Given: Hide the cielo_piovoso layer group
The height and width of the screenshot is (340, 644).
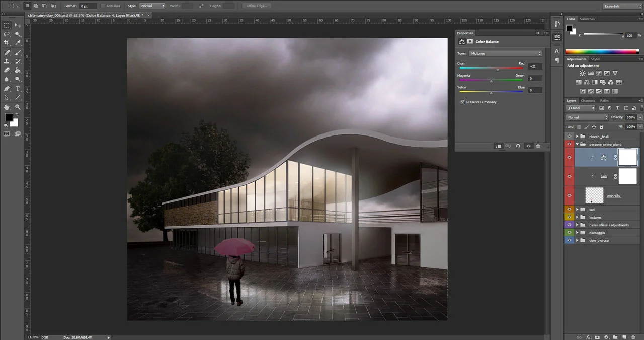Looking at the screenshot, I should (x=569, y=240).
